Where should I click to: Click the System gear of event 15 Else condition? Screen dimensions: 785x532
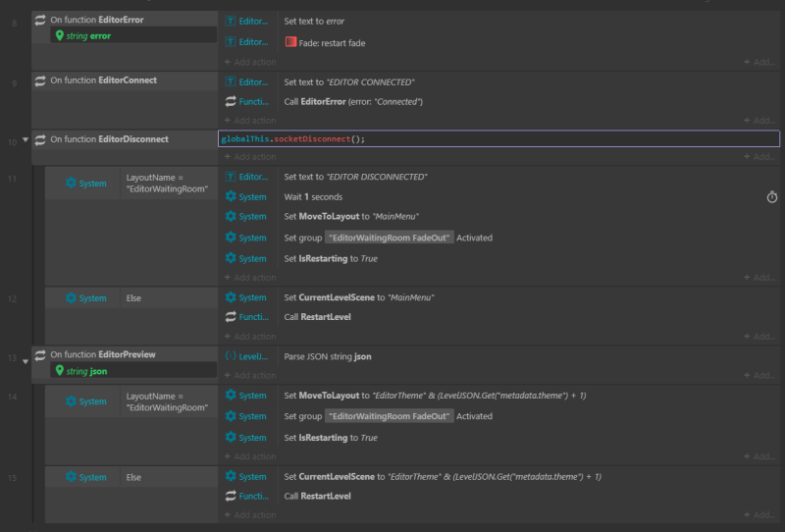(x=71, y=477)
